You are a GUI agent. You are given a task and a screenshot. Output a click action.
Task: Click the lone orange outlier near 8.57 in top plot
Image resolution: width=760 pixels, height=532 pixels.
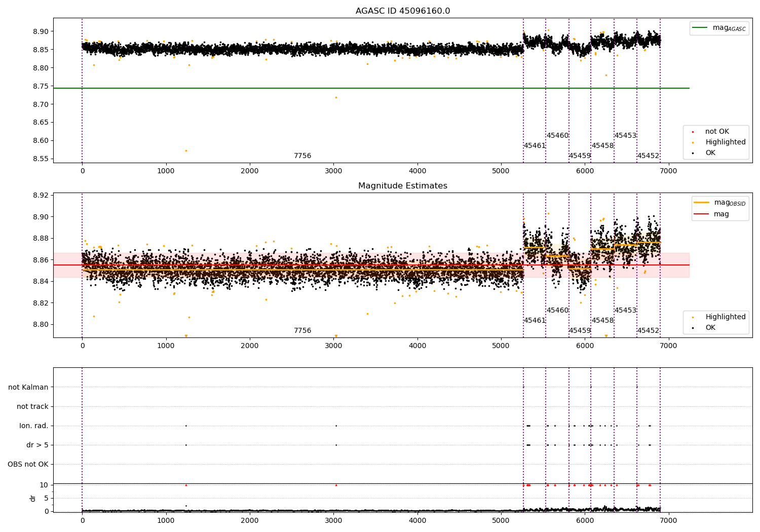pyautogui.click(x=186, y=150)
